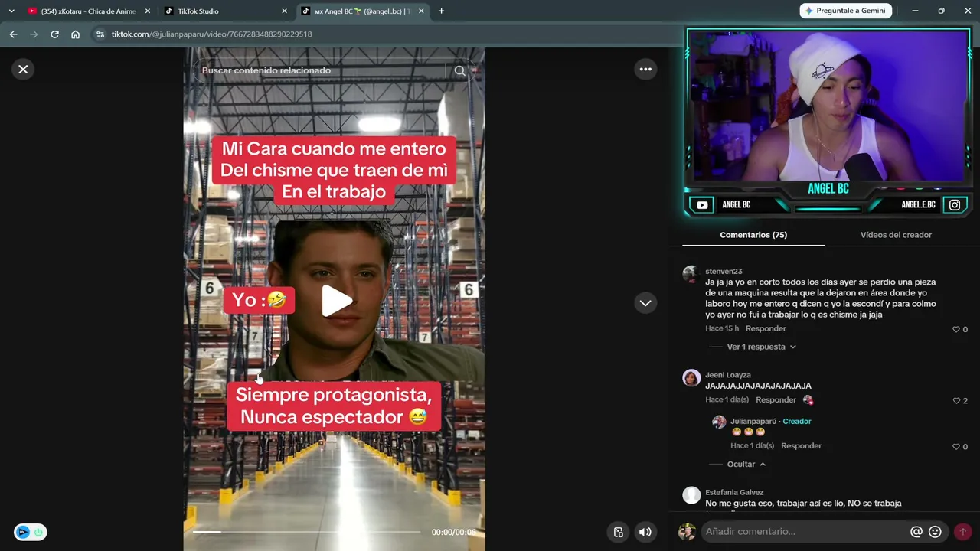Open Julianpaparú creator profile link

(755, 422)
